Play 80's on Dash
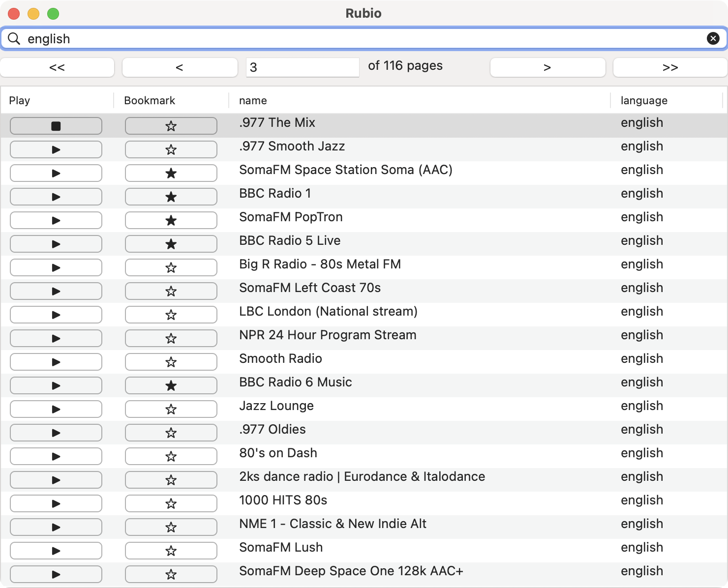 tap(56, 456)
